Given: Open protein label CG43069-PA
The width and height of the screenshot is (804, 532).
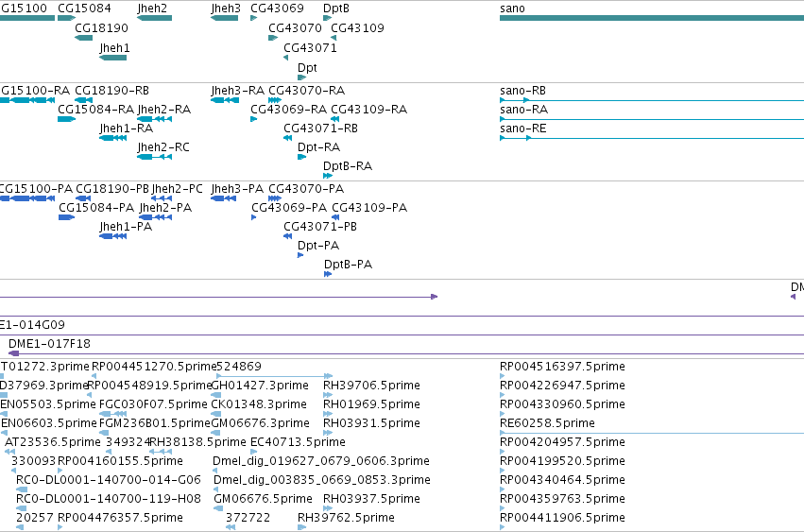Looking at the screenshot, I should pos(289,208).
